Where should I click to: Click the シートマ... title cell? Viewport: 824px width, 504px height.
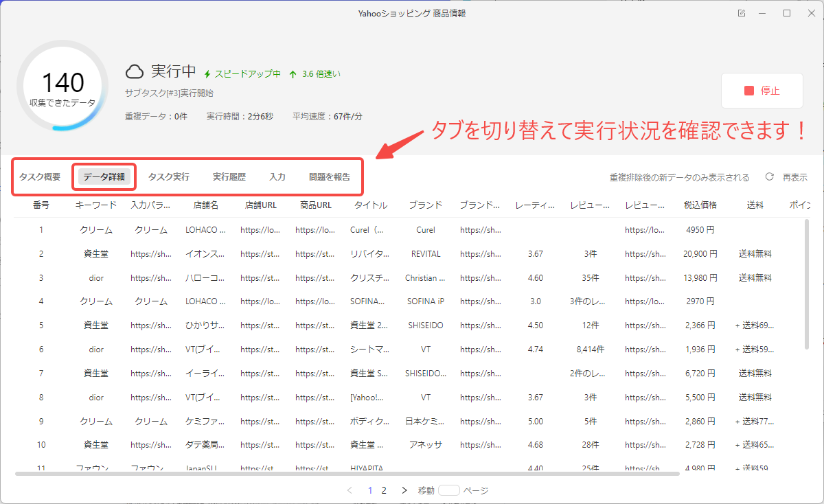pos(368,350)
